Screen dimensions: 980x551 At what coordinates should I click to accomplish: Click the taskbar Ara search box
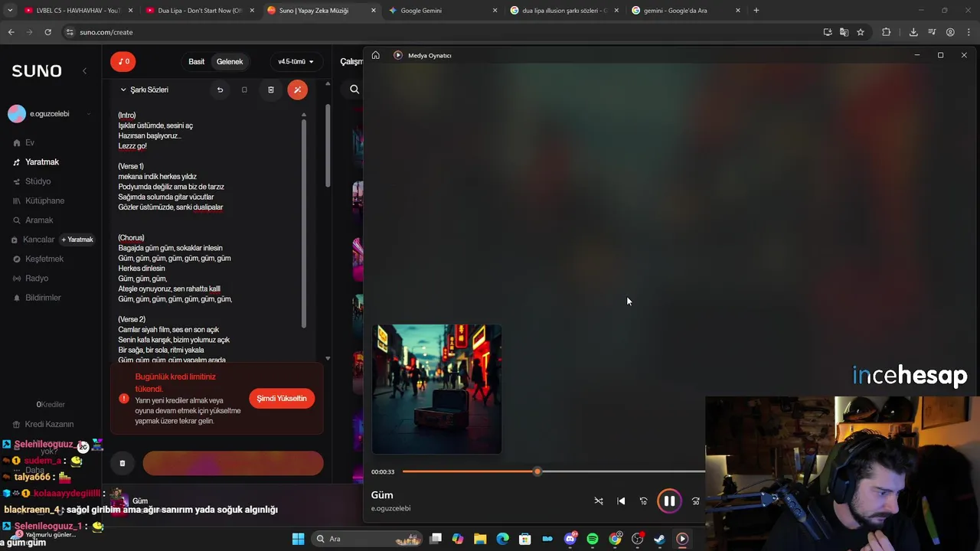coord(367,539)
